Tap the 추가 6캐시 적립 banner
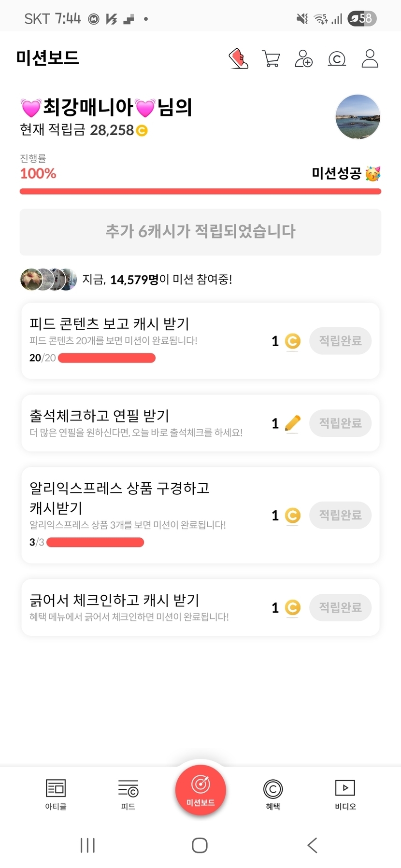This screenshot has height=868, width=401. point(200,232)
